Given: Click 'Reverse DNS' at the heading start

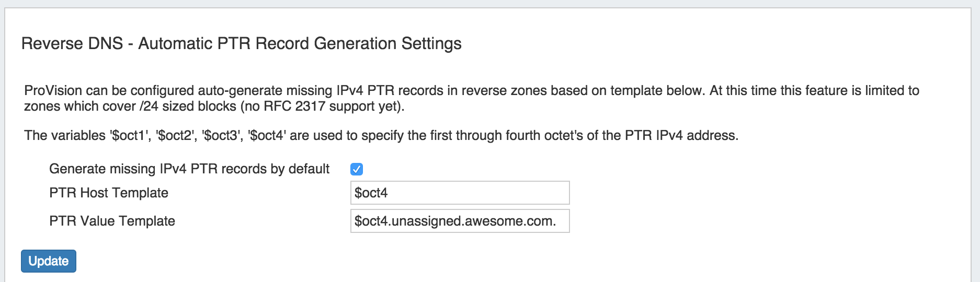Looking at the screenshot, I should pos(72,43).
